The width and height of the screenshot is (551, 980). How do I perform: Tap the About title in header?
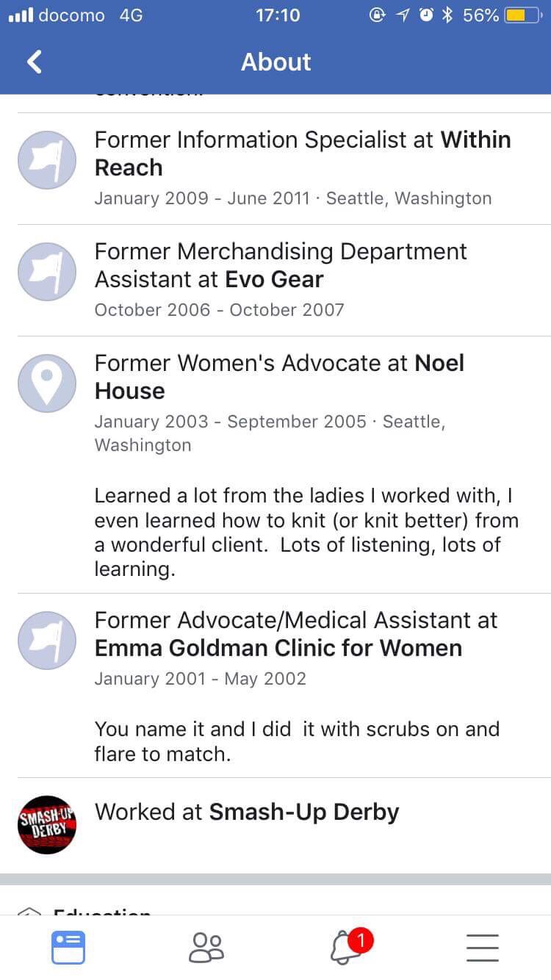[x=275, y=62]
